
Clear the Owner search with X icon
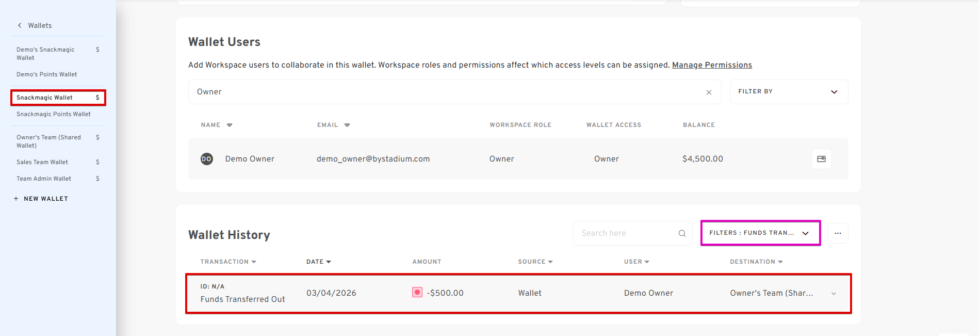point(709,92)
